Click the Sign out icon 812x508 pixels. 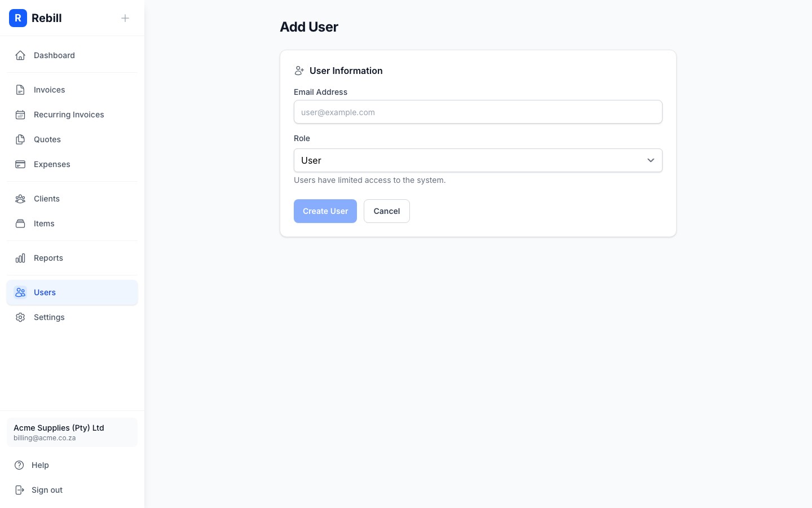(20, 490)
